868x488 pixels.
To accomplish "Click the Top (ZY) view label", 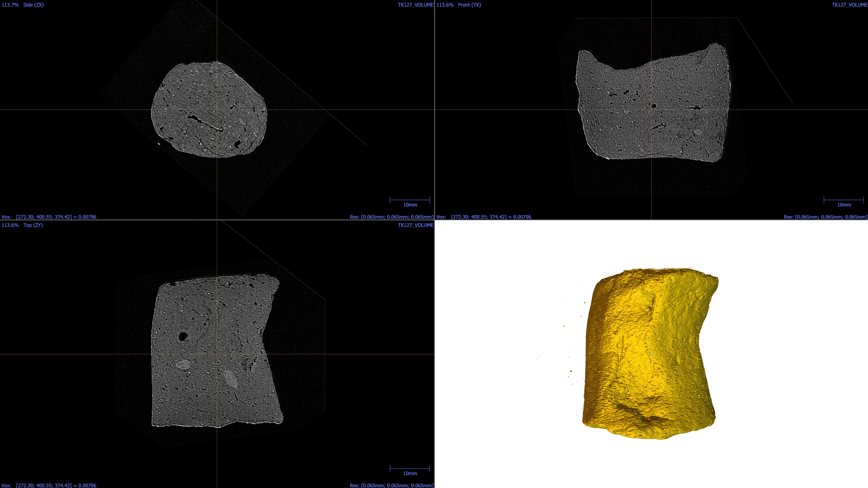I will (x=33, y=225).
